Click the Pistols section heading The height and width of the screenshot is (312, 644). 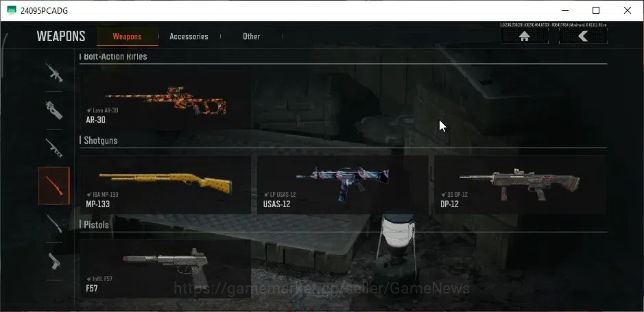97,225
